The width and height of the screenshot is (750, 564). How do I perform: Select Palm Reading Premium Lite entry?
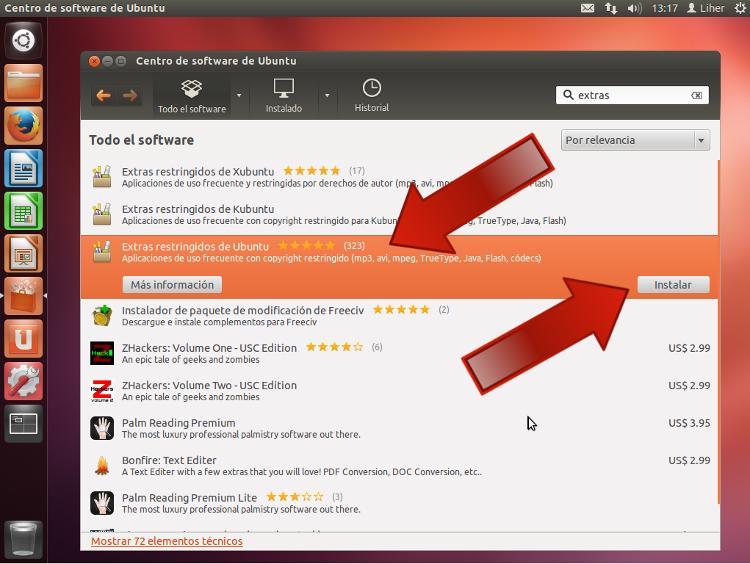pyautogui.click(x=399, y=503)
